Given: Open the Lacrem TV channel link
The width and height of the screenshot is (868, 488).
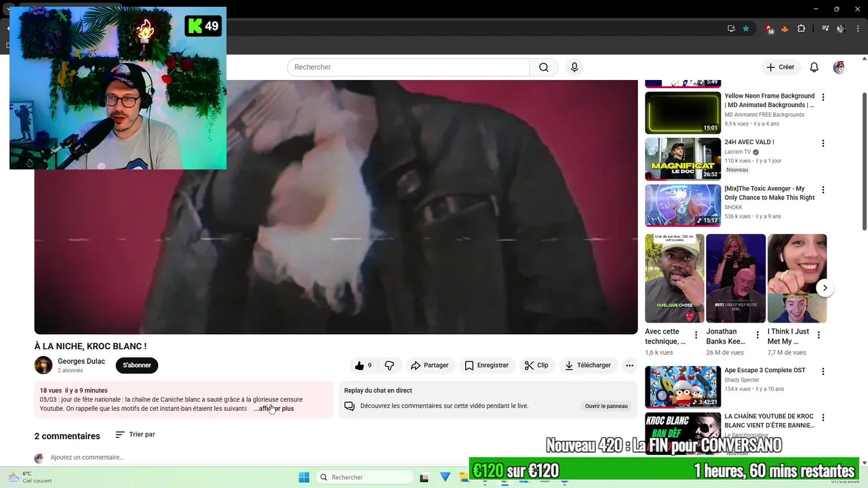Looking at the screenshot, I should coord(738,152).
